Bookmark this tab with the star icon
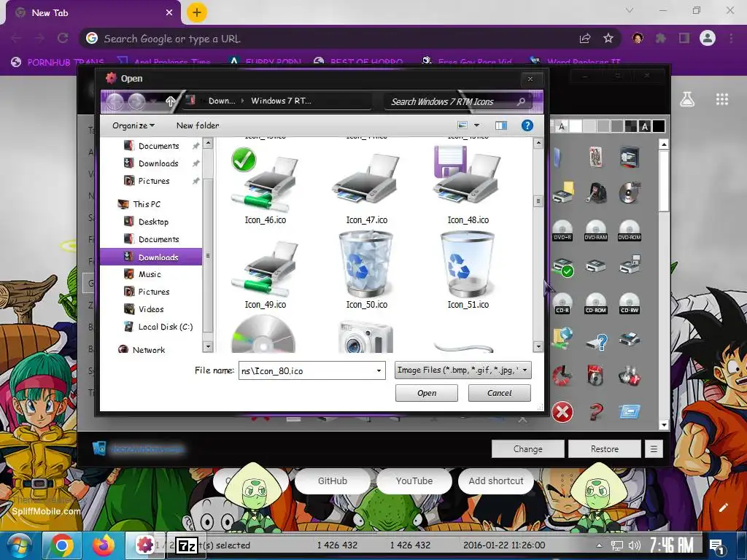Viewport: 747px width, 560px height. 608,38
